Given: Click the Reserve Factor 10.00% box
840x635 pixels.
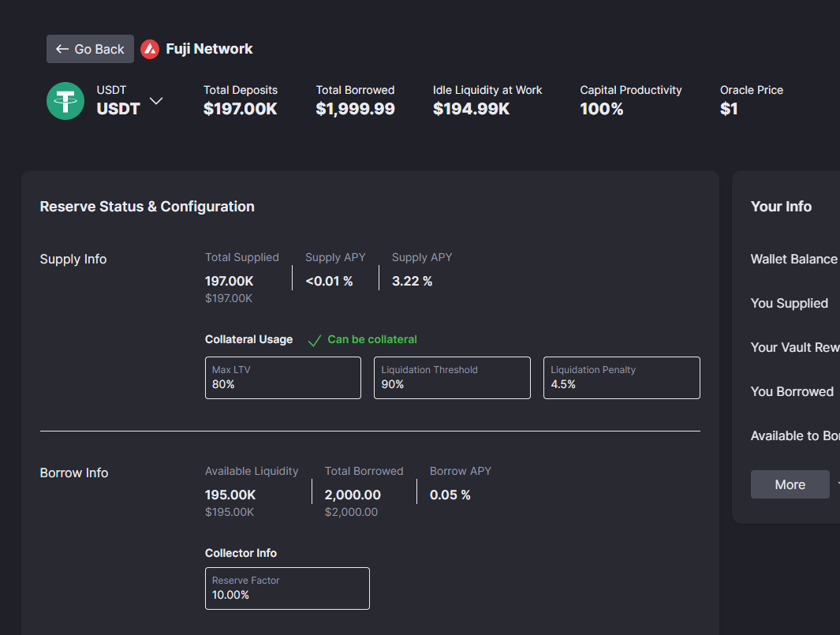Looking at the screenshot, I should (x=287, y=588).
